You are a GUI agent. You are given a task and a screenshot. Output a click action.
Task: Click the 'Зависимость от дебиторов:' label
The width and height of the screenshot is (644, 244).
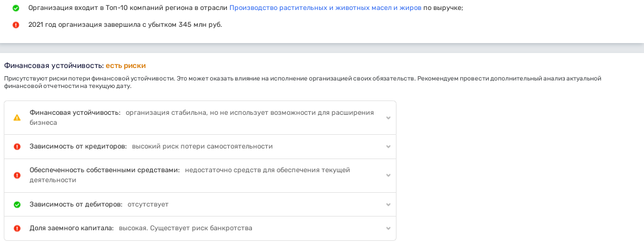click(x=76, y=204)
